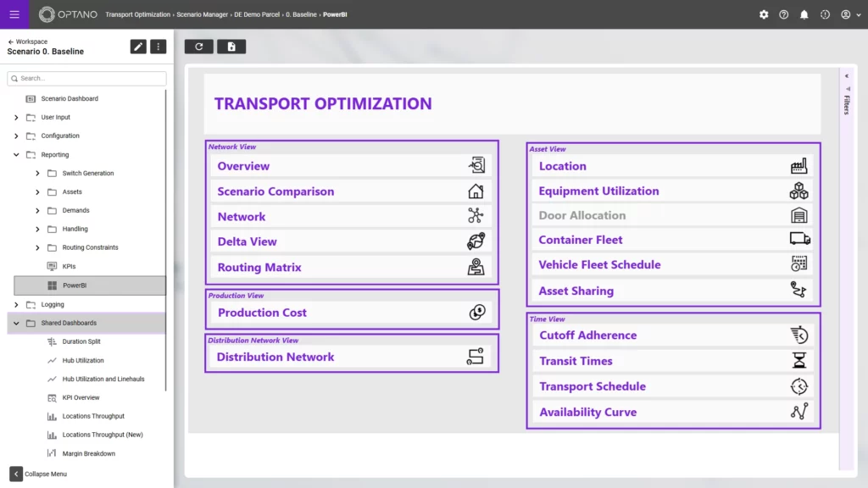Rename the scenario with the pencil icon
868x488 pixels.
coord(138,47)
